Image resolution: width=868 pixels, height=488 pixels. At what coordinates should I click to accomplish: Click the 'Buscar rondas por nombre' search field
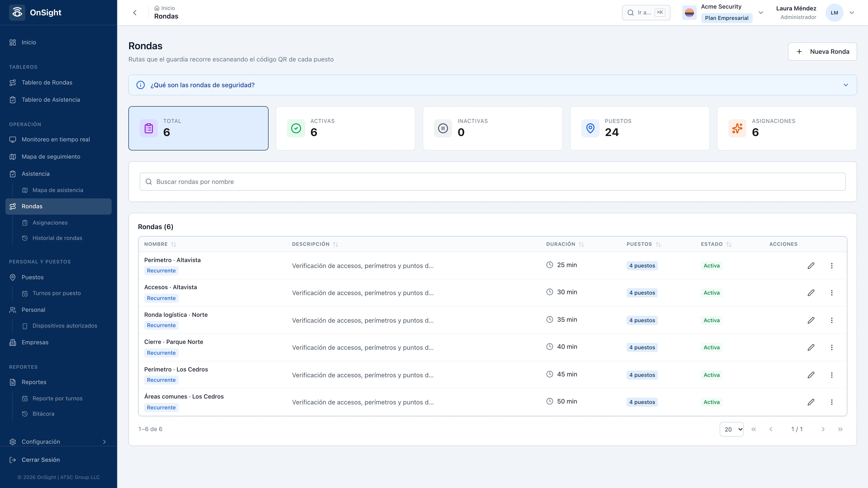pyautogui.click(x=493, y=182)
